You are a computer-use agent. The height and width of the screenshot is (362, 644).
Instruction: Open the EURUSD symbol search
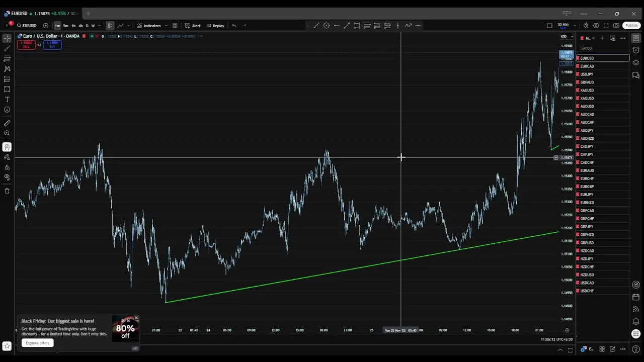(27, 26)
